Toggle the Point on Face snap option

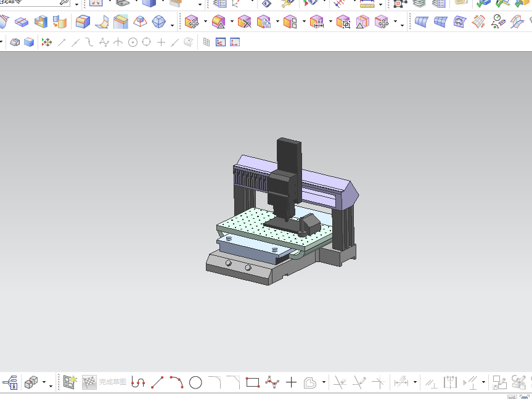tap(189, 42)
